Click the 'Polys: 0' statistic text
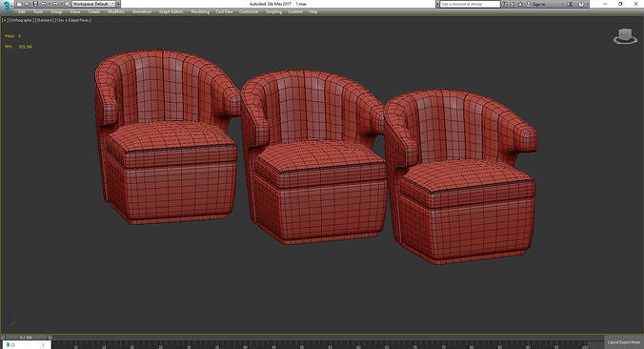The height and width of the screenshot is (349, 644). pos(12,36)
